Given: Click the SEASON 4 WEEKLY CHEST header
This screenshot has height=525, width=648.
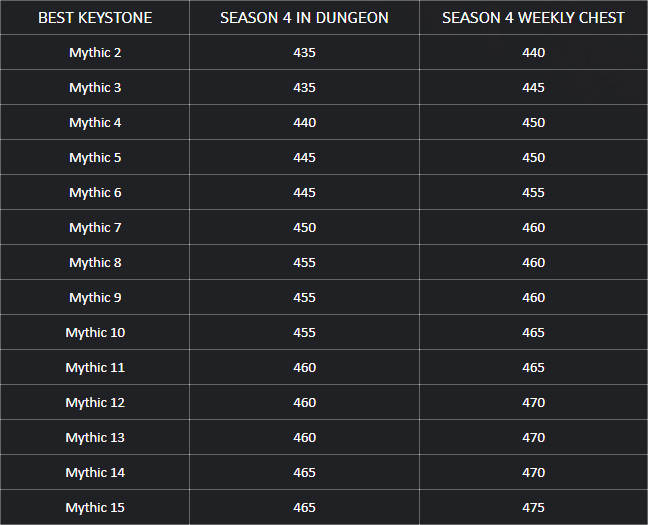Looking at the screenshot, I should (533, 18).
